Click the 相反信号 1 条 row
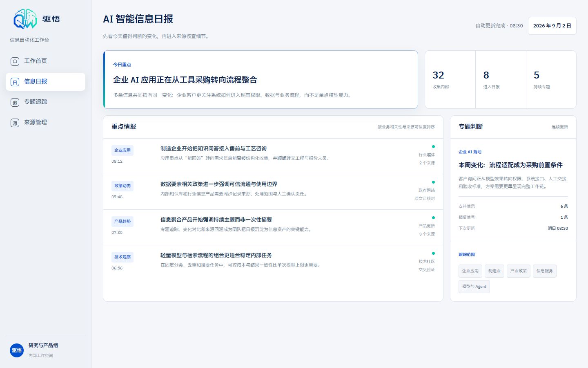The height and width of the screenshot is (368, 588). point(513,217)
